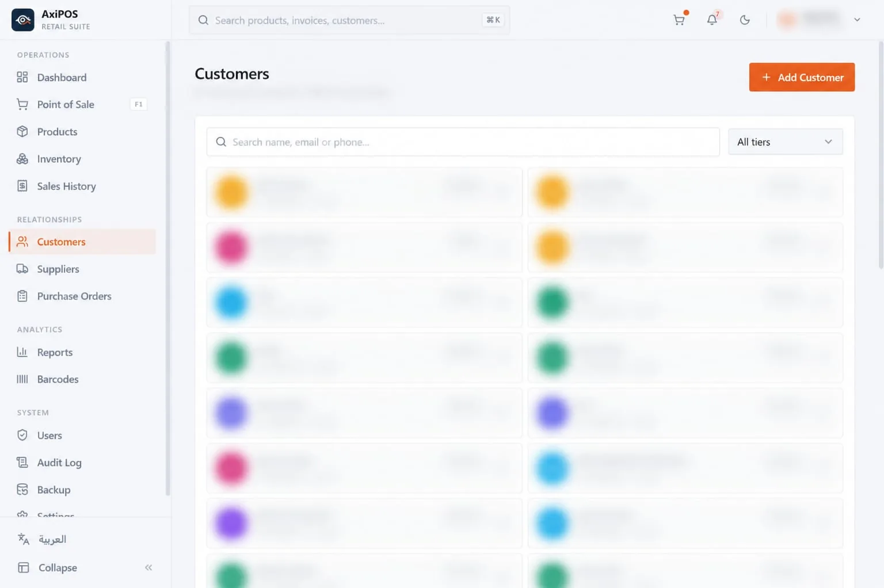This screenshot has height=588, width=884.
Task: Click the sidebar's vertical scrollbar
Action: [x=167, y=268]
